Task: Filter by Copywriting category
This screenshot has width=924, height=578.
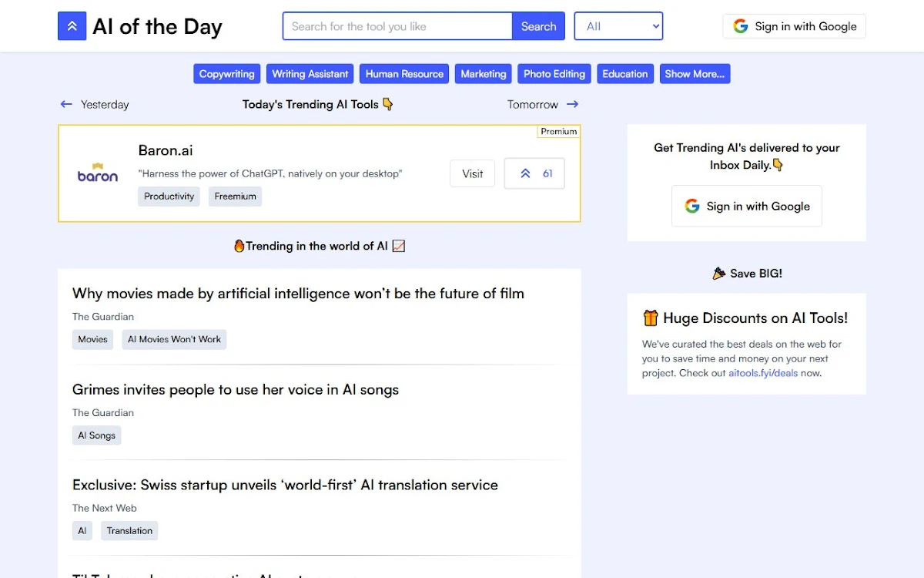Action: tap(226, 74)
